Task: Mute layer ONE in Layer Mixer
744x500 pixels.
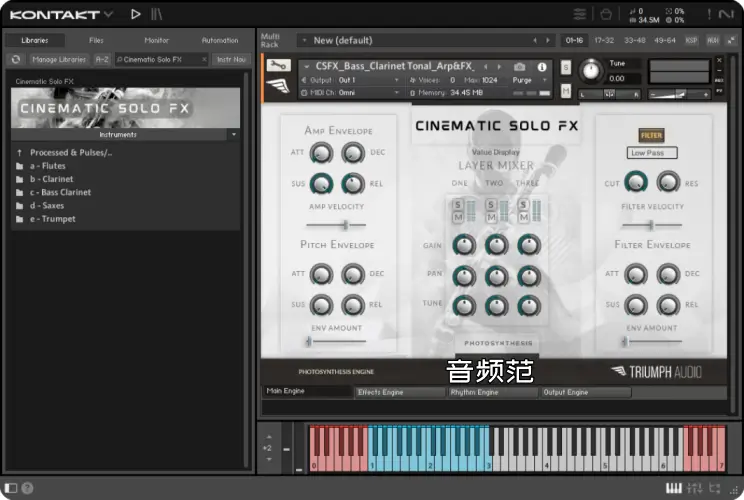Action: [x=457, y=217]
